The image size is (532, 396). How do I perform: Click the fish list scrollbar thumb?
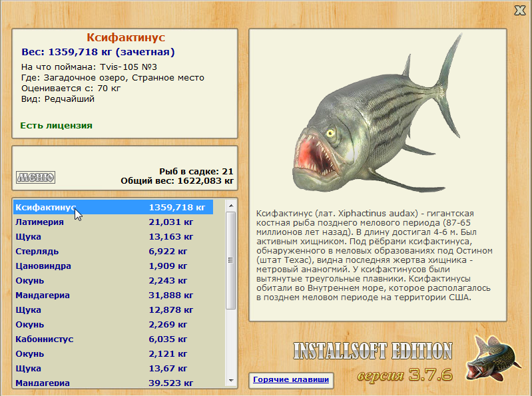tap(231, 260)
